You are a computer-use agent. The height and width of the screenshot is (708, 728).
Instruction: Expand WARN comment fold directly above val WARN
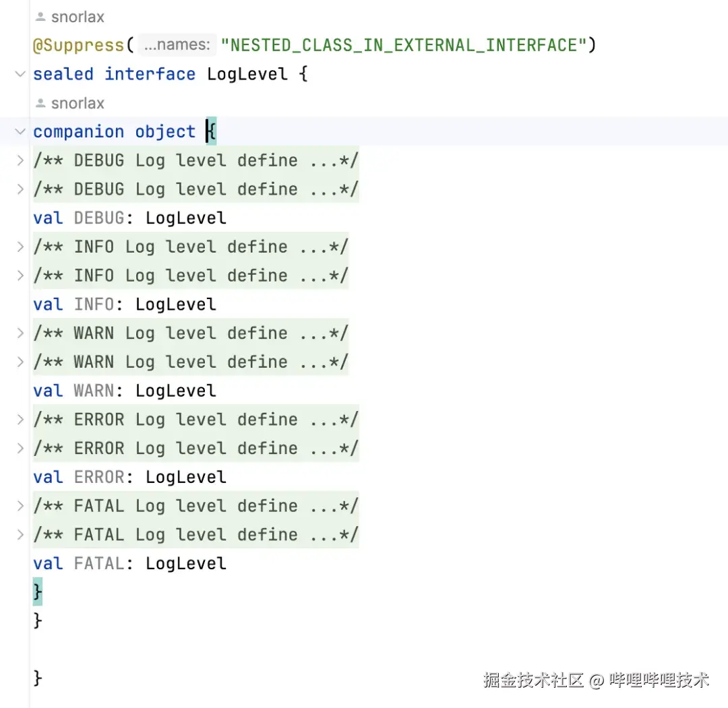click(x=20, y=362)
